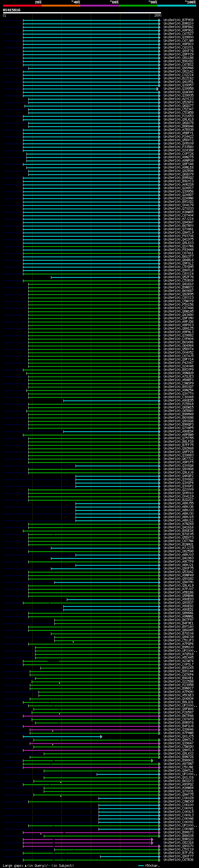Viewport: 199px width, 868px height.
Task: Open entry UniRef100_P25818
Action: [178, 404]
